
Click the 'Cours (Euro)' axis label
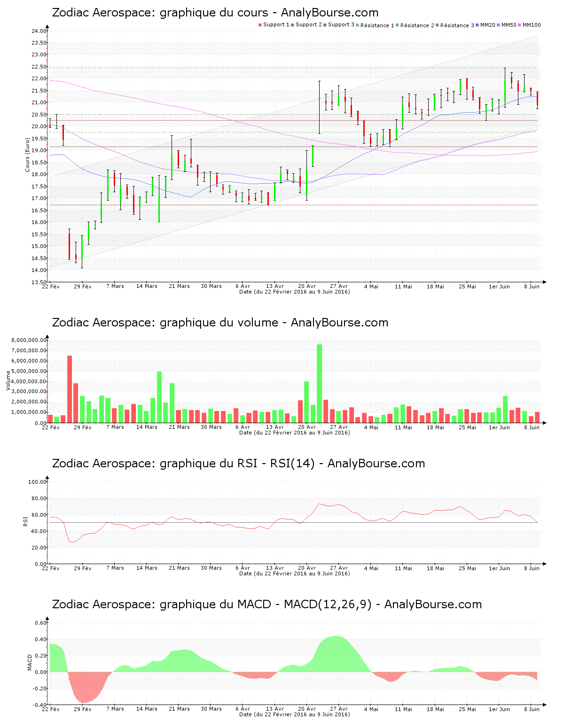[27, 155]
